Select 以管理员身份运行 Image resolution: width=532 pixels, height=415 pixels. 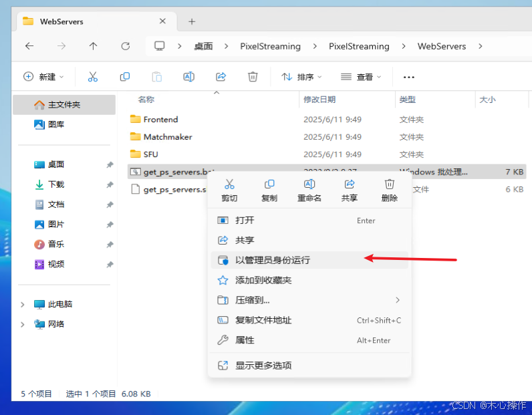point(309,260)
